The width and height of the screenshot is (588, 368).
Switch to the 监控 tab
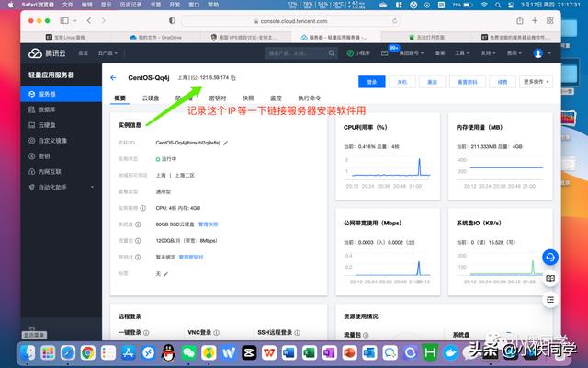pyautogui.click(x=276, y=98)
